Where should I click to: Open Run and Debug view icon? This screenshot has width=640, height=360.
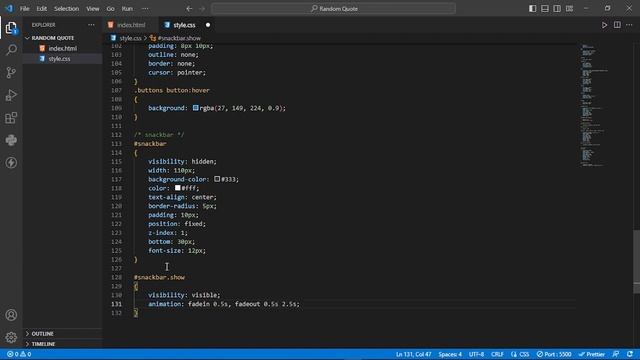click(x=11, y=95)
